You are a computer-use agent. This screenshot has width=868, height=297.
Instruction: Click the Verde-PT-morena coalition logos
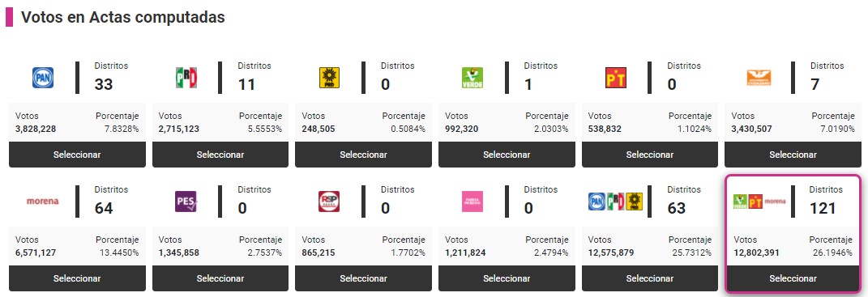pos(759,202)
